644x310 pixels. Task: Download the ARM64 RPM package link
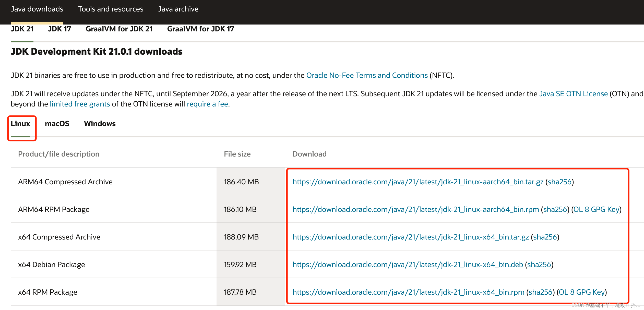pos(415,209)
